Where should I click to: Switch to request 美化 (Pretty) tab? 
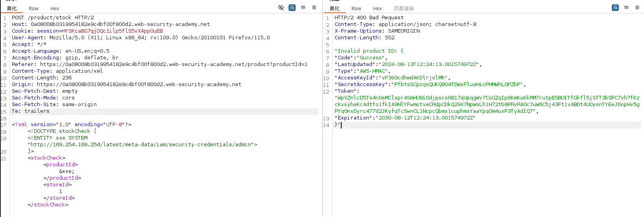click(12, 8)
